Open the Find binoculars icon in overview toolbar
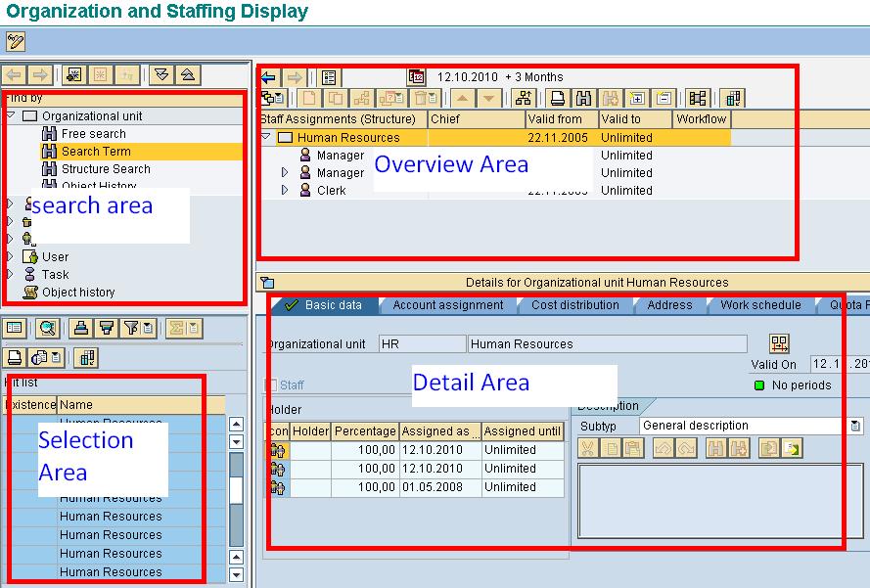870x588 pixels. click(x=581, y=97)
